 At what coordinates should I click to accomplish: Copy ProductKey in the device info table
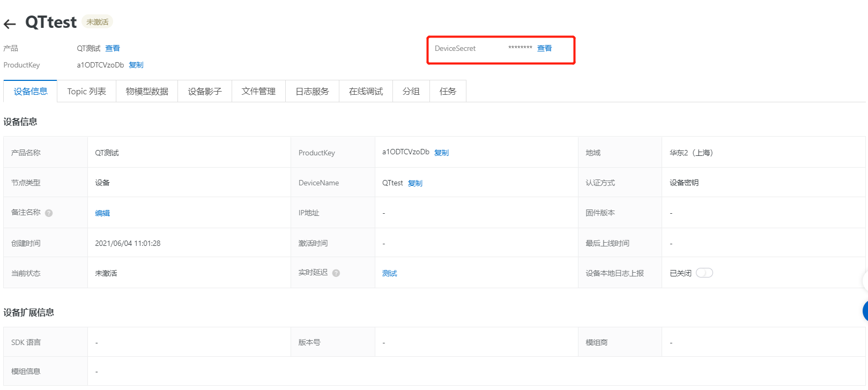441,153
